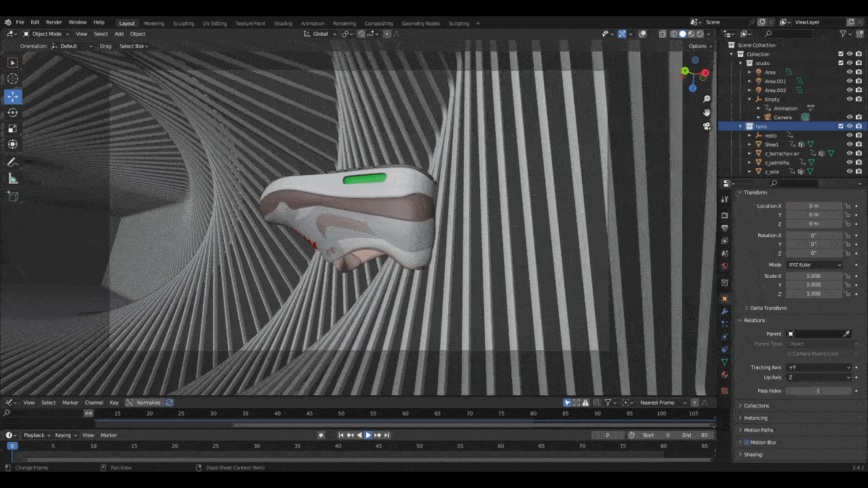
Task: Uncheck the studio collection checkbox
Action: 841,63
